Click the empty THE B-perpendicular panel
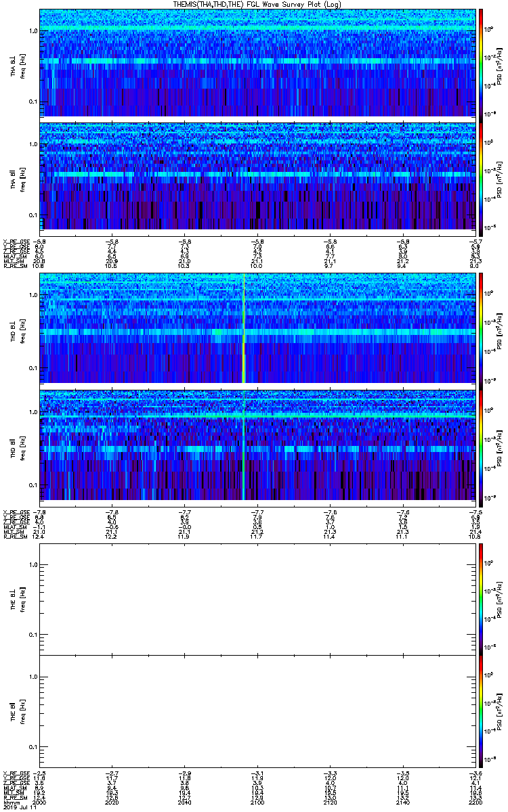The width and height of the screenshot is (508, 812). (257, 599)
